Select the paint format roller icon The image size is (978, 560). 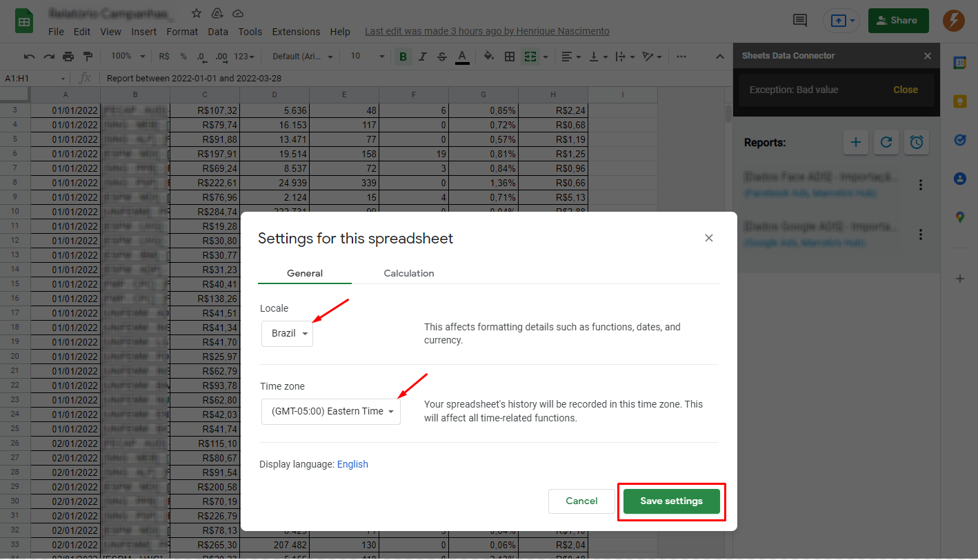click(88, 57)
